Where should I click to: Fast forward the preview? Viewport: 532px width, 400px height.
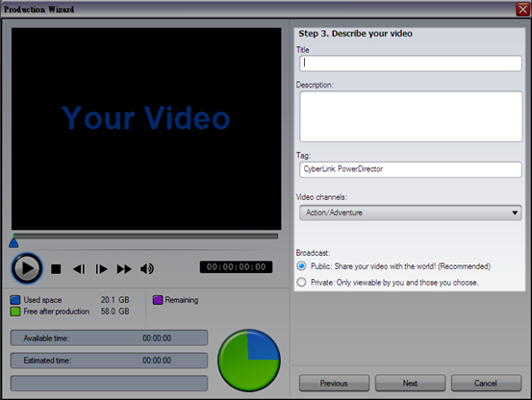pos(124,269)
